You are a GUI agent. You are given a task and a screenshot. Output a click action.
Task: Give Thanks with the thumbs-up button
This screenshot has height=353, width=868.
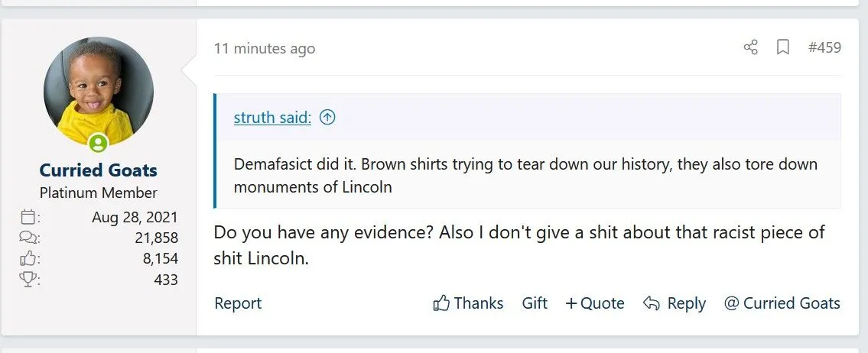click(468, 303)
